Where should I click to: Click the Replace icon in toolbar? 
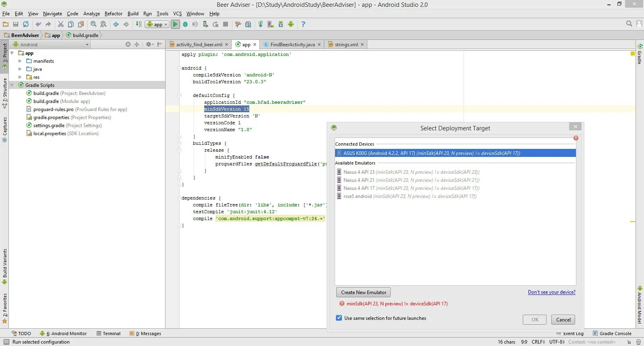pos(104,24)
